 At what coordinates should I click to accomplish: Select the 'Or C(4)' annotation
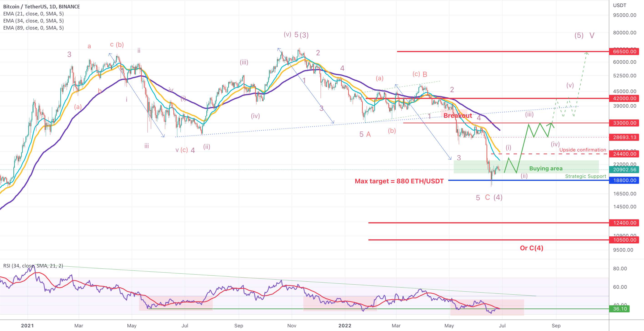tap(532, 248)
